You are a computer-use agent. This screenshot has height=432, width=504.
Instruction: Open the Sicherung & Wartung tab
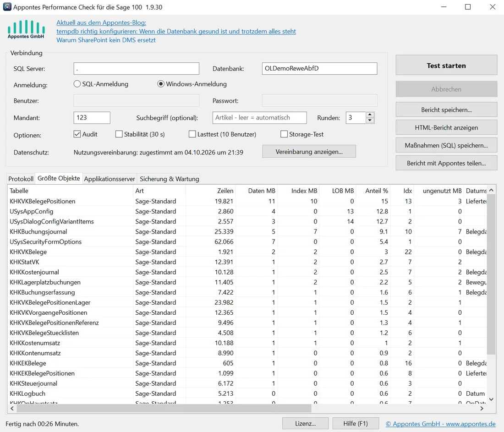(170, 179)
